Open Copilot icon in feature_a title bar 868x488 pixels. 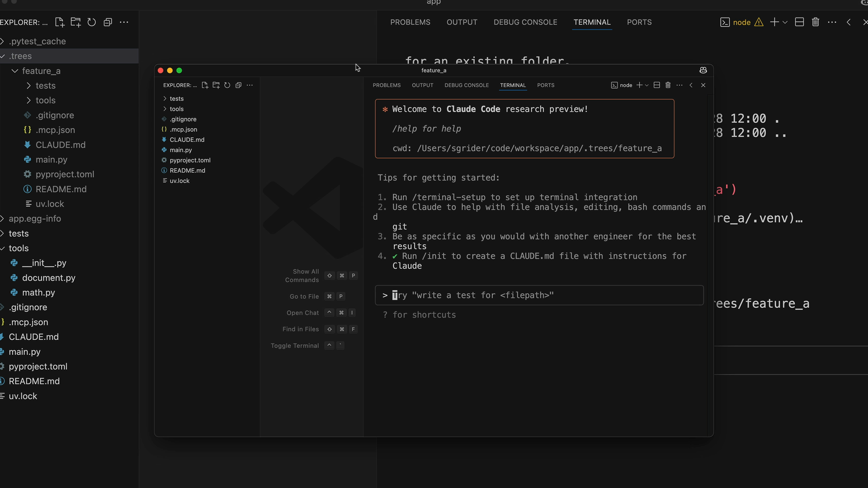click(x=703, y=70)
